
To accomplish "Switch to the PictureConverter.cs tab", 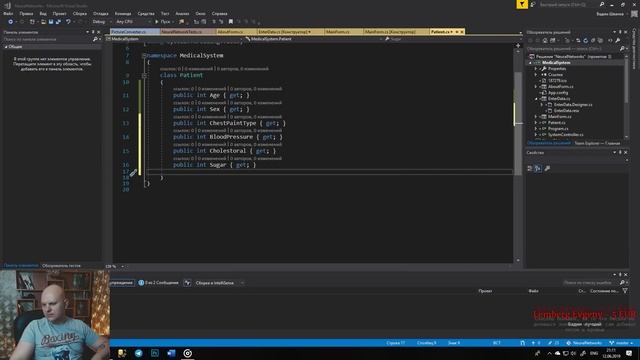I will [x=134, y=31].
